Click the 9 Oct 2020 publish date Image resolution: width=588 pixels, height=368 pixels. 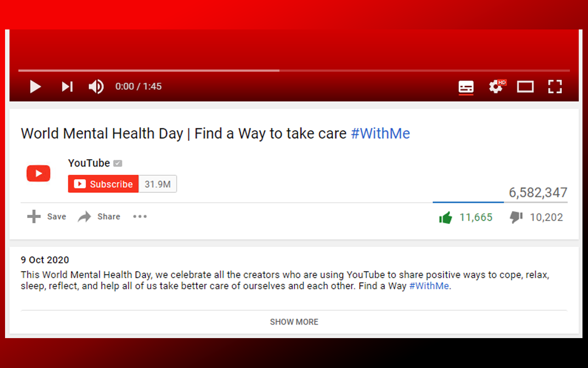tap(45, 260)
